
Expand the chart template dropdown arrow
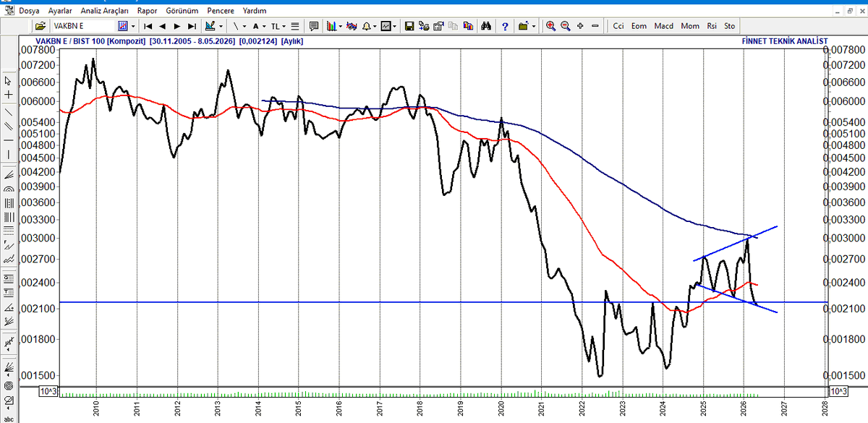tap(394, 26)
